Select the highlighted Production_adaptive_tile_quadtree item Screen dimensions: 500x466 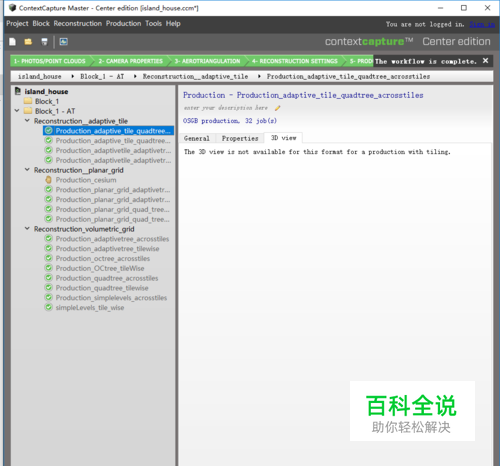(x=109, y=131)
